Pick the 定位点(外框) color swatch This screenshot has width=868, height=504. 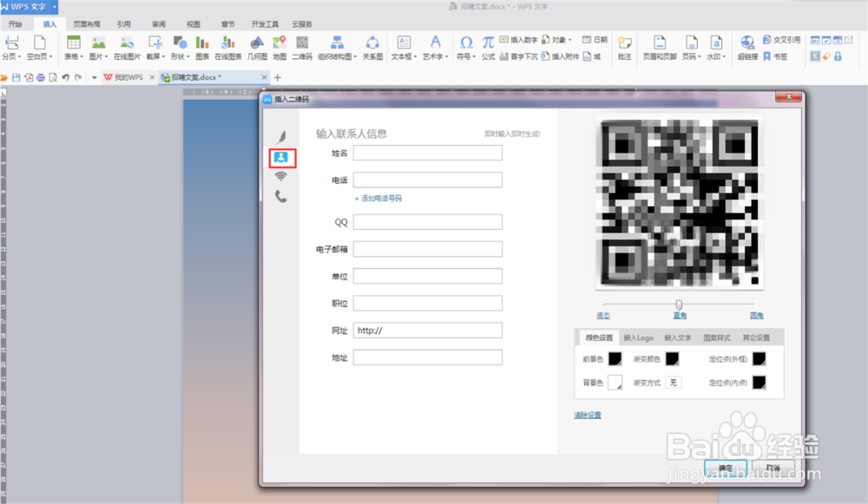click(x=759, y=359)
